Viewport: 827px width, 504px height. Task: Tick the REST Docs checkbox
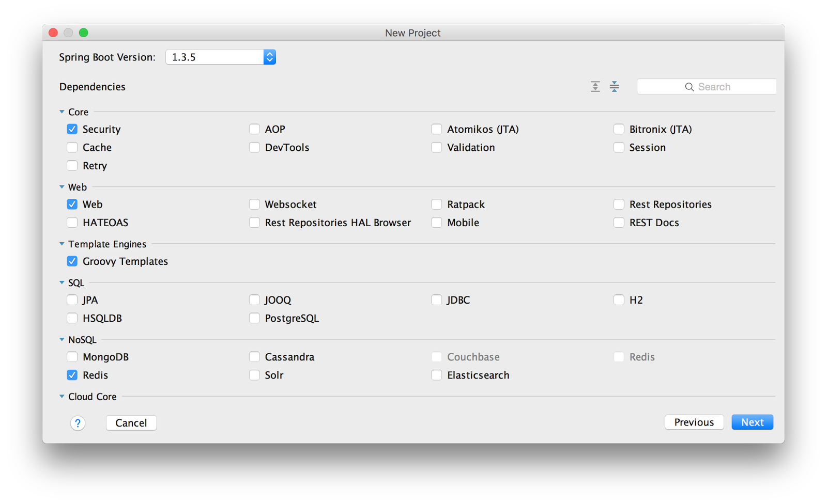619,223
